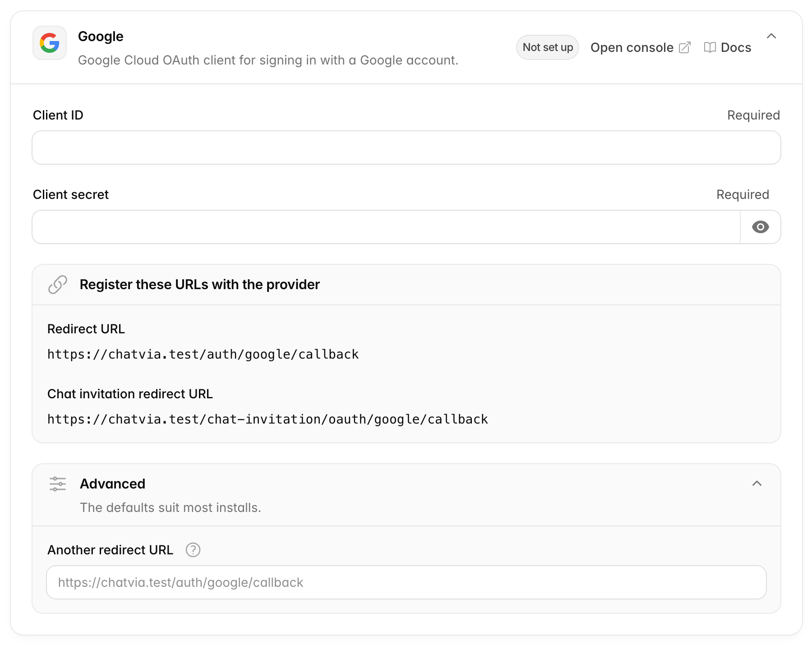
Task: Click the Google provider title text
Action: (x=101, y=37)
